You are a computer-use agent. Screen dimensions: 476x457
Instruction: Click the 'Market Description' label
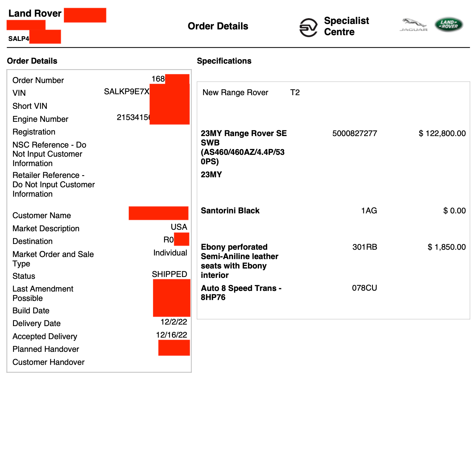click(x=46, y=228)
